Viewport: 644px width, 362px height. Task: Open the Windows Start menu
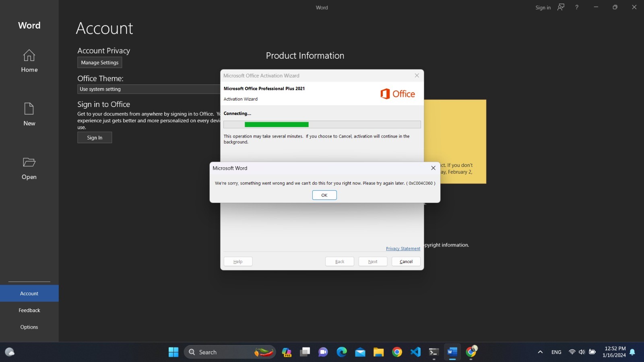tap(173, 352)
